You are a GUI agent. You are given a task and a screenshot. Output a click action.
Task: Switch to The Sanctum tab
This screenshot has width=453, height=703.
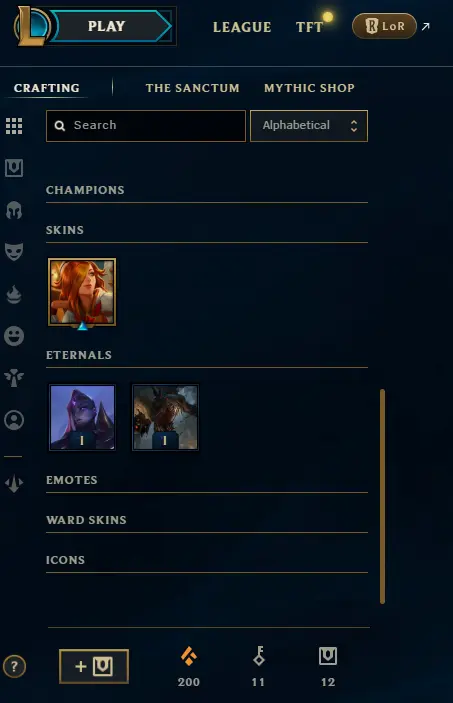(192, 88)
